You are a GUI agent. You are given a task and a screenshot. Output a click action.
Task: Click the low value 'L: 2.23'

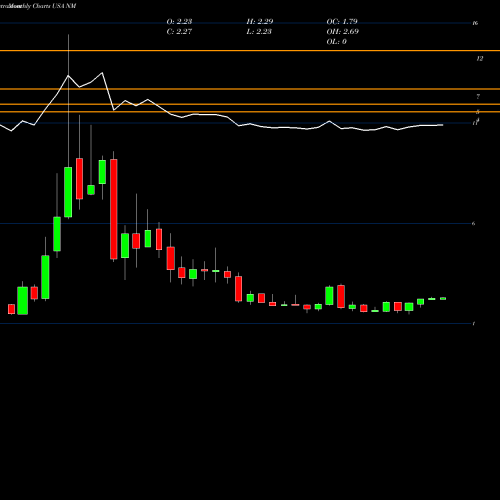tap(259, 31)
